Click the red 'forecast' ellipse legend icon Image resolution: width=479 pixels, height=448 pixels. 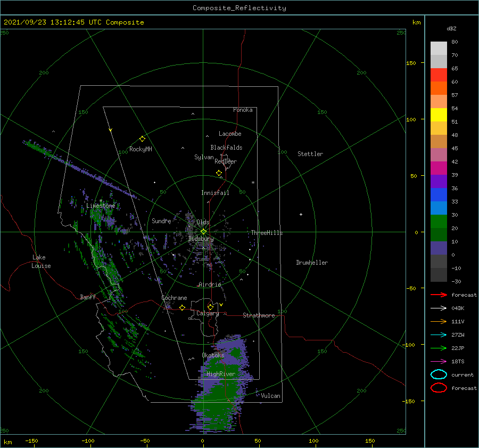pos(439,388)
